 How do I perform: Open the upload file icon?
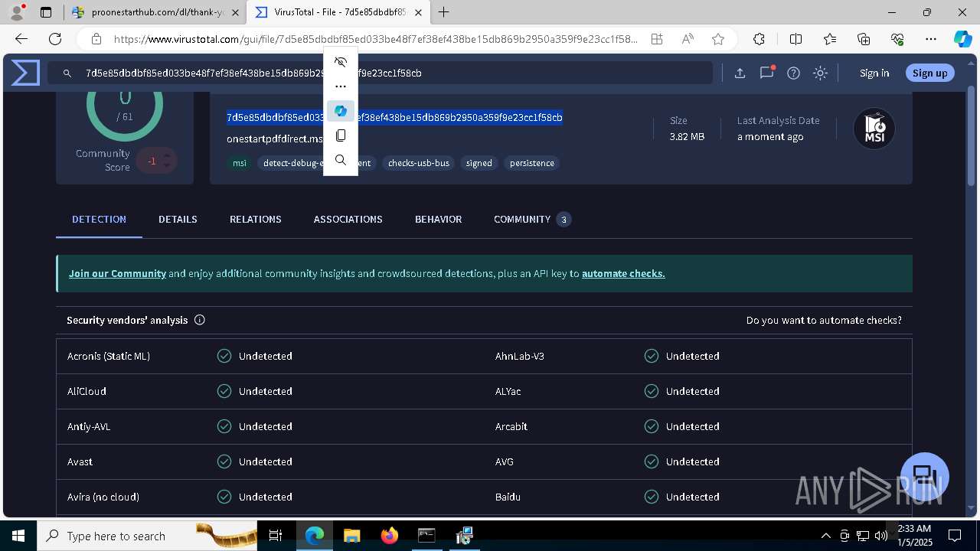click(x=740, y=73)
